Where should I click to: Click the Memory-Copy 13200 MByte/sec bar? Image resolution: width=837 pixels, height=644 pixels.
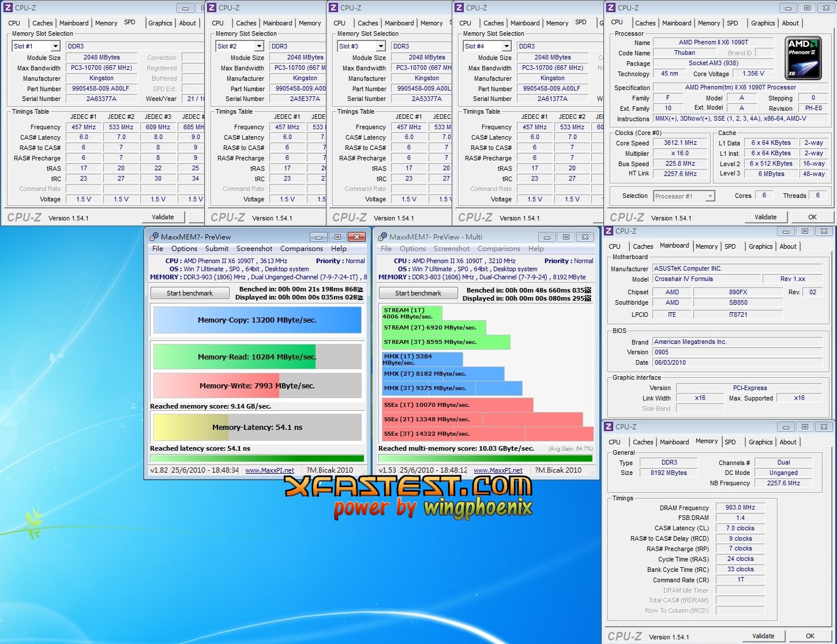click(x=257, y=320)
